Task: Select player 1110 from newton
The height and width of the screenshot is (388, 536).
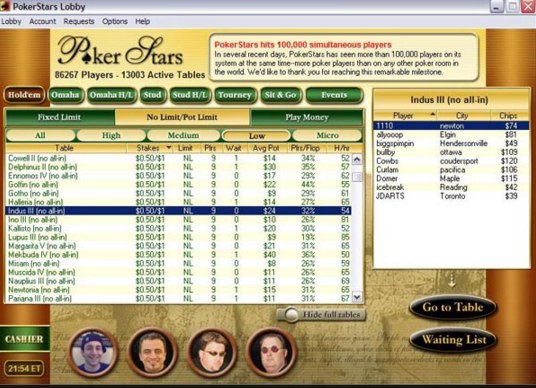Action: click(451, 126)
